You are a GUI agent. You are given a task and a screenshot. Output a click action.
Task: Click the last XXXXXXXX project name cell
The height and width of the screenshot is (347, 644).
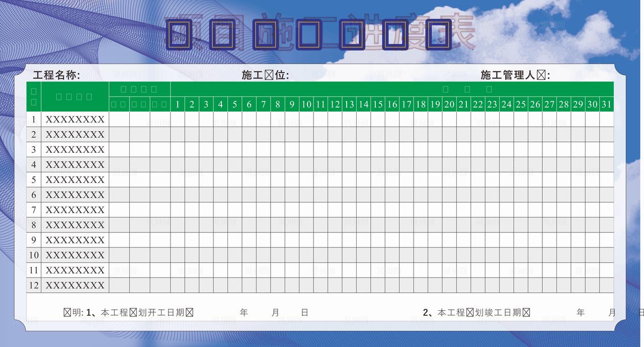[74, 285]
